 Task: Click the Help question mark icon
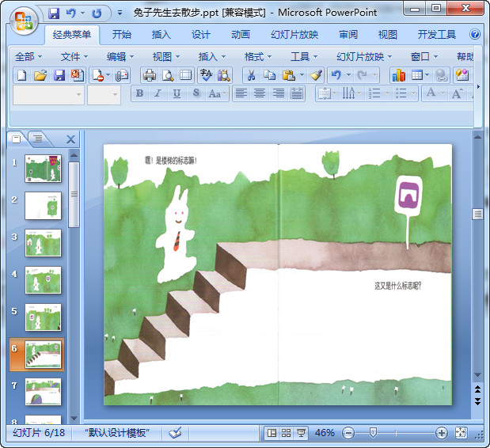click(x=475, y=34)
